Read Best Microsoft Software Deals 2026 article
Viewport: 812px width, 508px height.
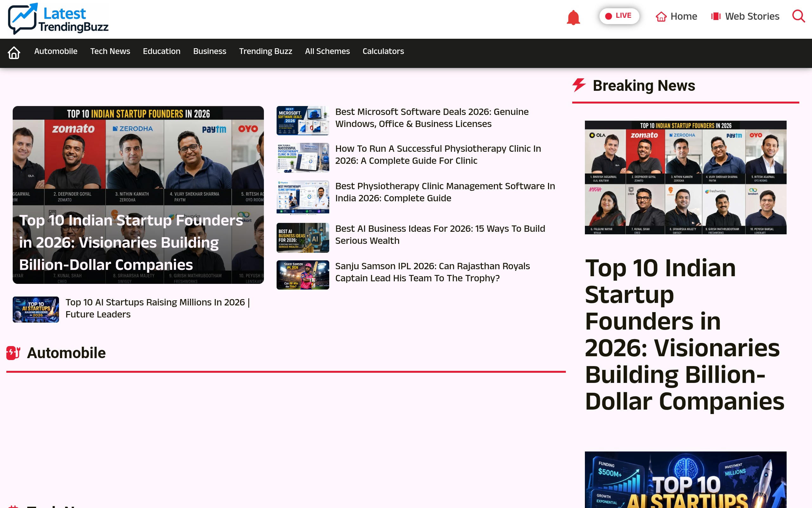click(x=432, y=117)
